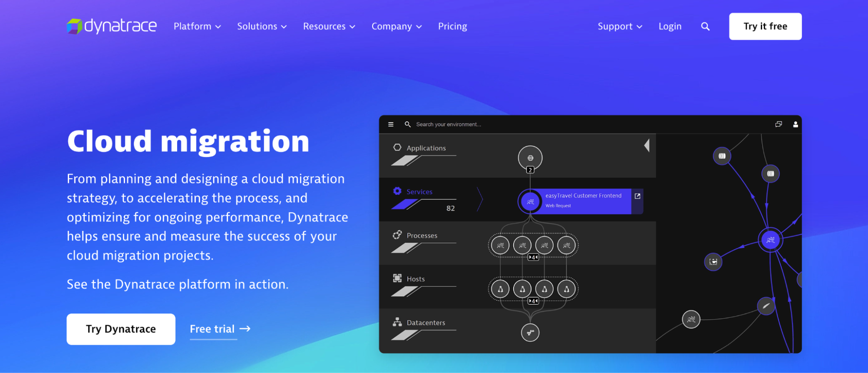Screen dimensions: 868x373
Task: Open the hamburger menu in the dashboard
Action: click(391, 124)
